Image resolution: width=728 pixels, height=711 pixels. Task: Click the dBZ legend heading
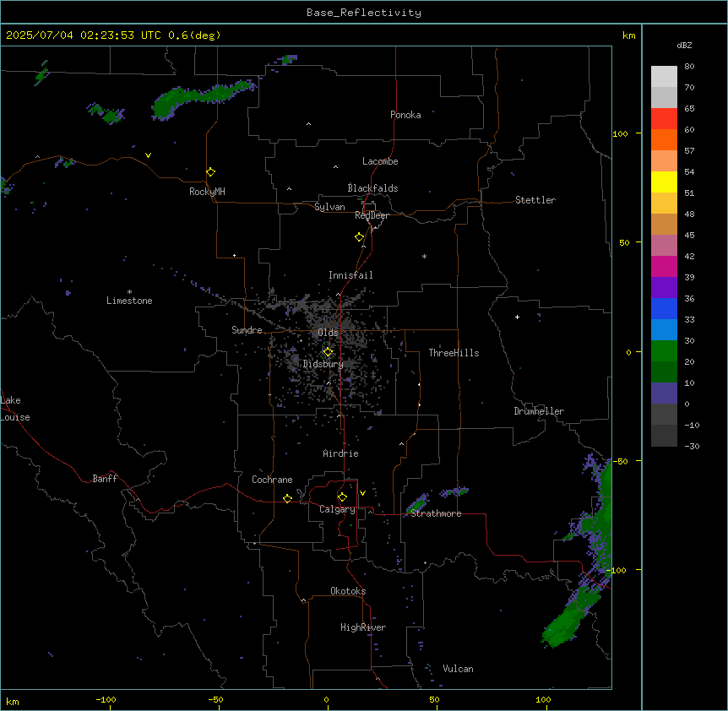[x=684, y=45]
